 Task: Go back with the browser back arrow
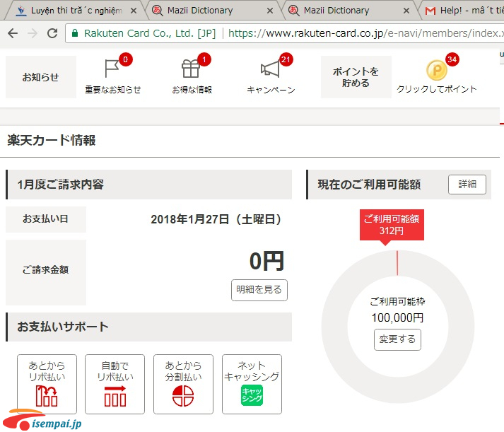13,33
